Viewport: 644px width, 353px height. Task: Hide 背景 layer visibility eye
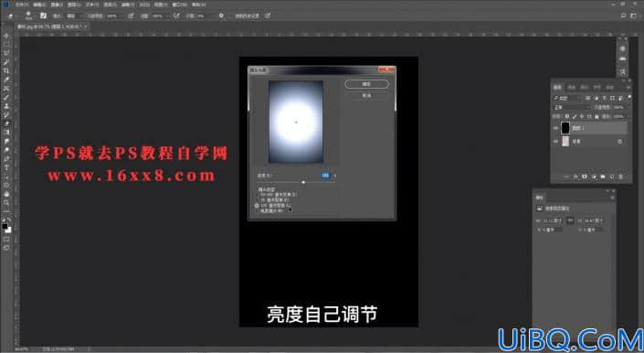click(x=555, y=142)
